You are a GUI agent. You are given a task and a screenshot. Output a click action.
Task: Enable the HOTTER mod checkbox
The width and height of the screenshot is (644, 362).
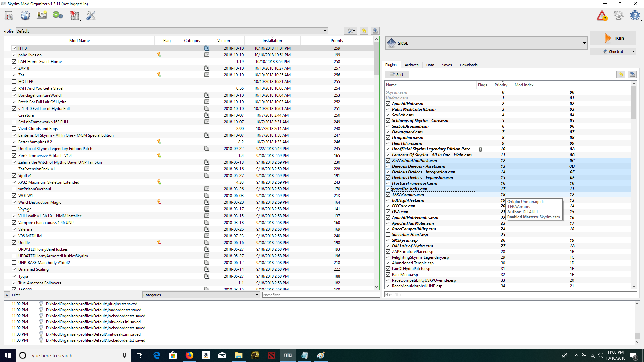[x=14, y=81]
